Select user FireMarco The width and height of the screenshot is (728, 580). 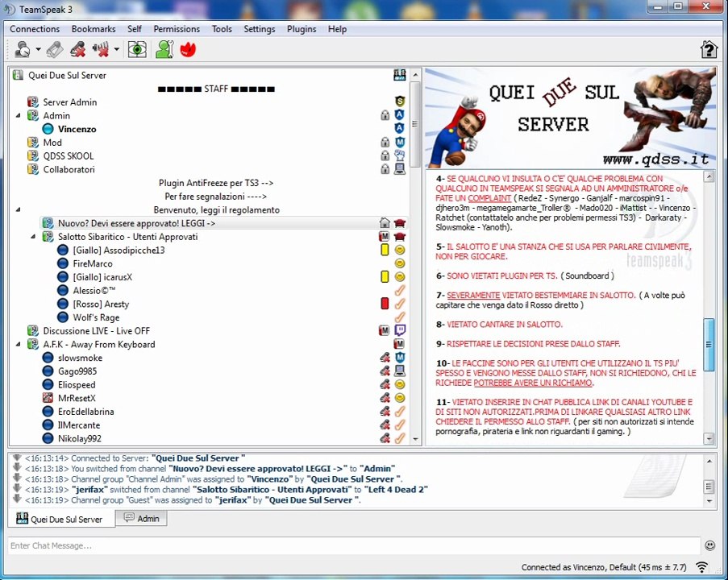point(93,263)
